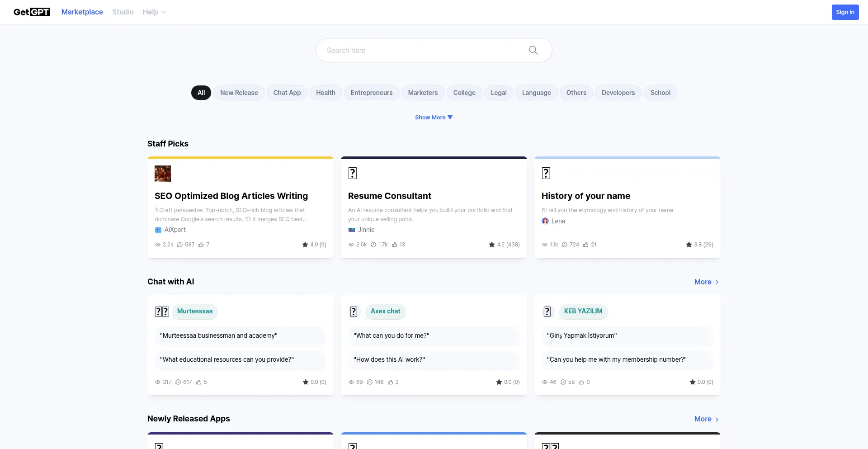Screen dimensions: 868x449
Task: Click the search magnifier icon
Action: tap(533, 50)
